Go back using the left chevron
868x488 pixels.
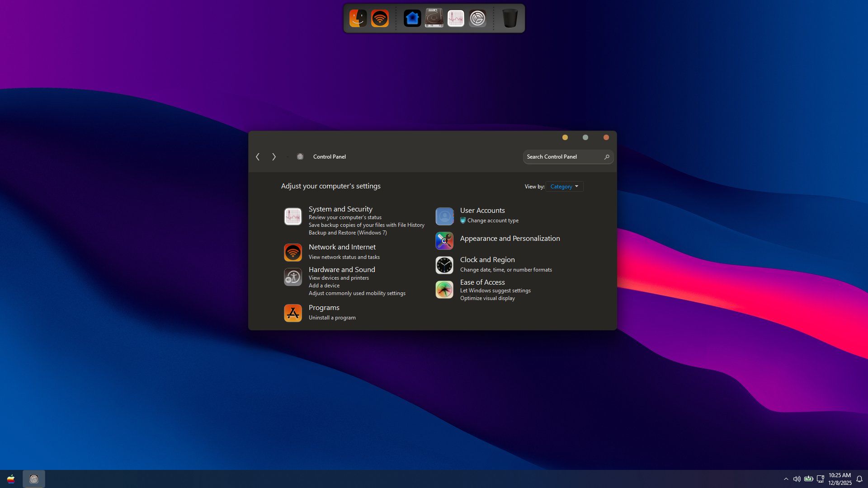click(x=258, y=157)
